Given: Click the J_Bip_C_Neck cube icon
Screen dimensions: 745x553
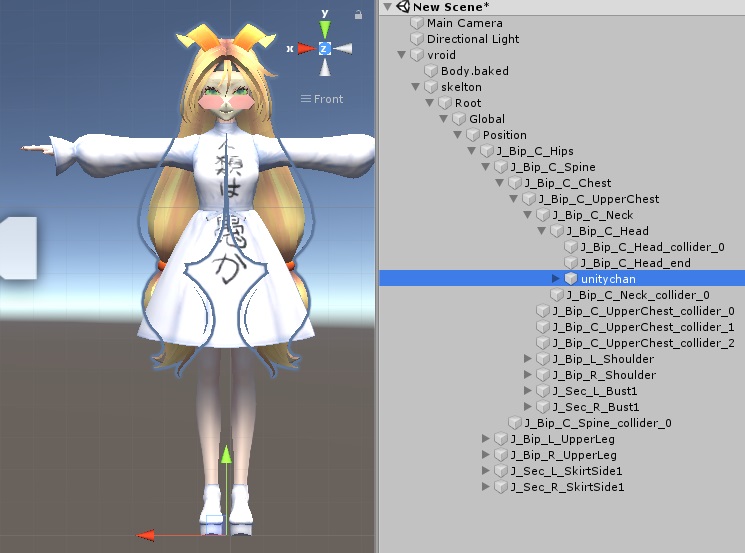Looking at the screenshot, I should click(543, 215).
